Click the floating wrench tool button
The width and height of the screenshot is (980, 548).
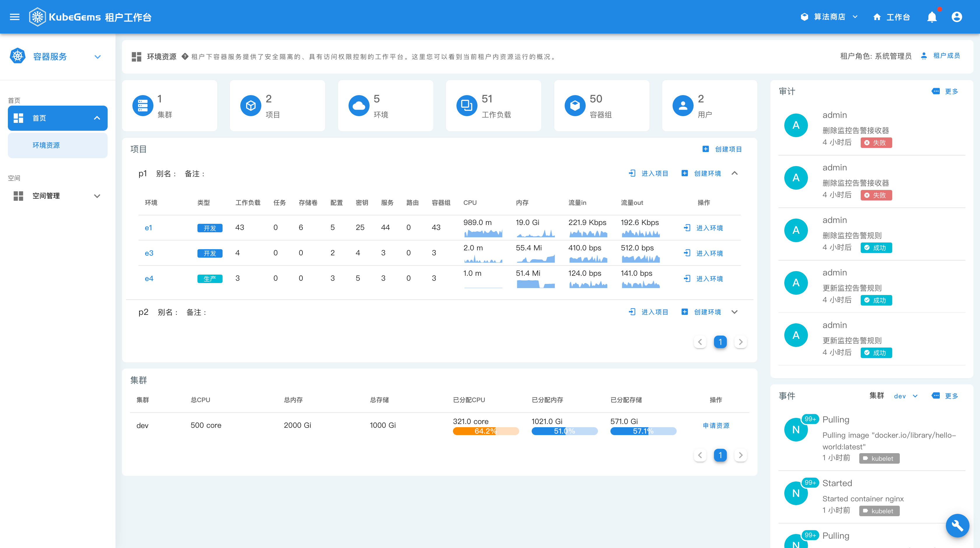[957, 526]
